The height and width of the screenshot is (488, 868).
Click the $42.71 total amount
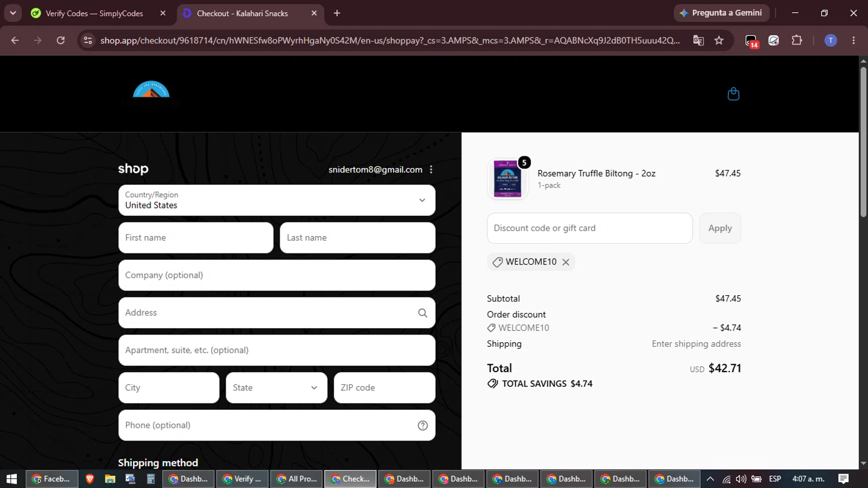tap(724, 368)
